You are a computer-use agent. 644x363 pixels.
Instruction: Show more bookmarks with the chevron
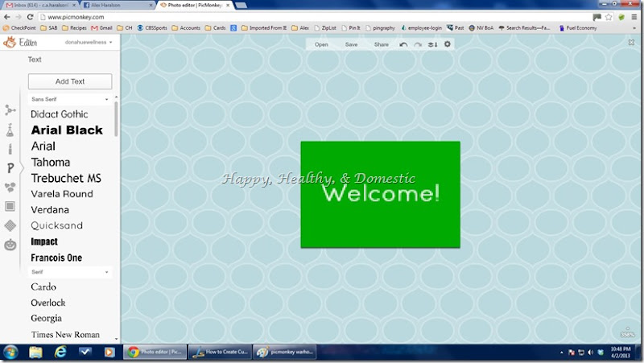tap(634, 28)
